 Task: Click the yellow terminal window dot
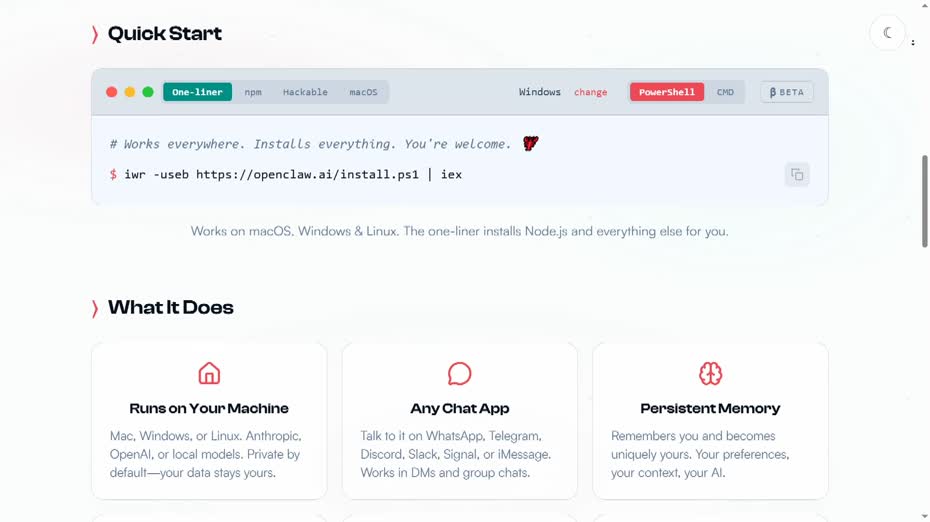[x=130, y=92]
